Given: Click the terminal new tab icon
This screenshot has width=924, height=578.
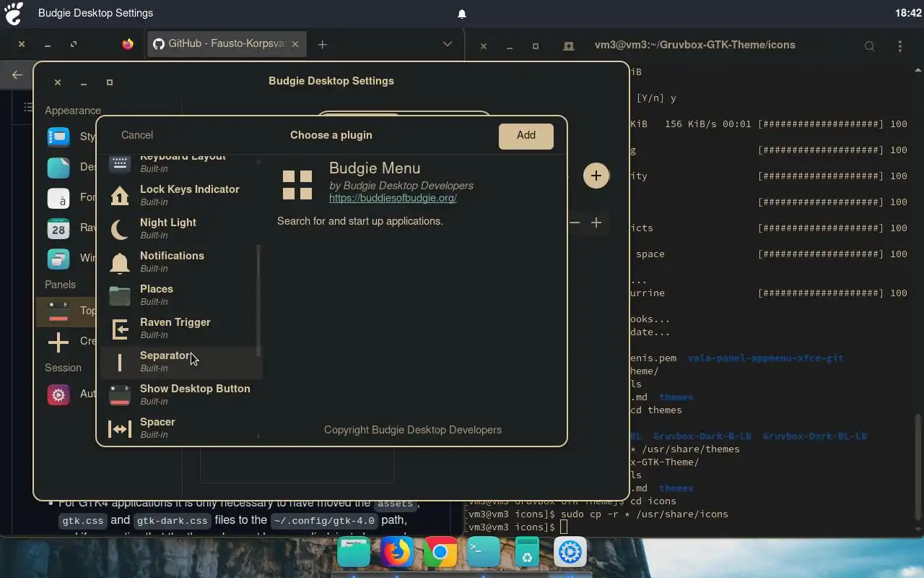Looking at the screenshot, I should click(569, 46).
